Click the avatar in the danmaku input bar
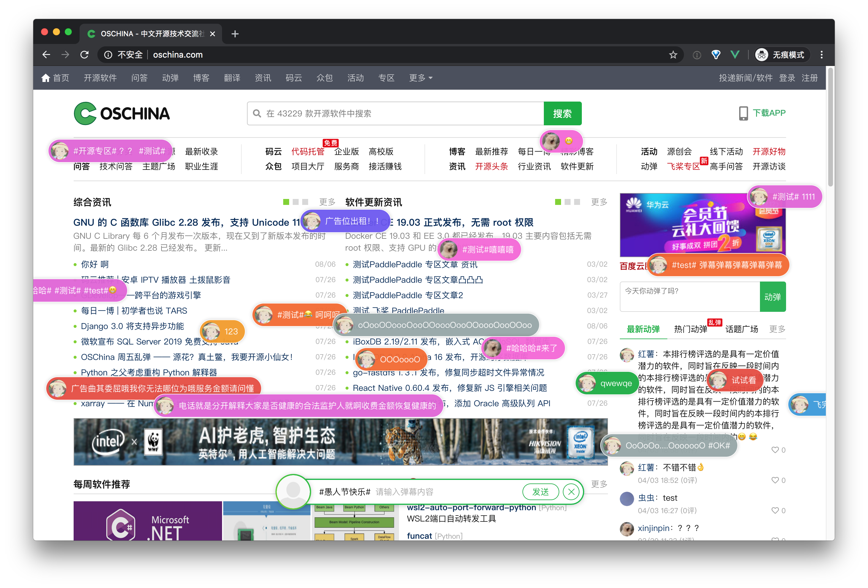The width and height of the screenshot is (868, 588). [293, 492]
